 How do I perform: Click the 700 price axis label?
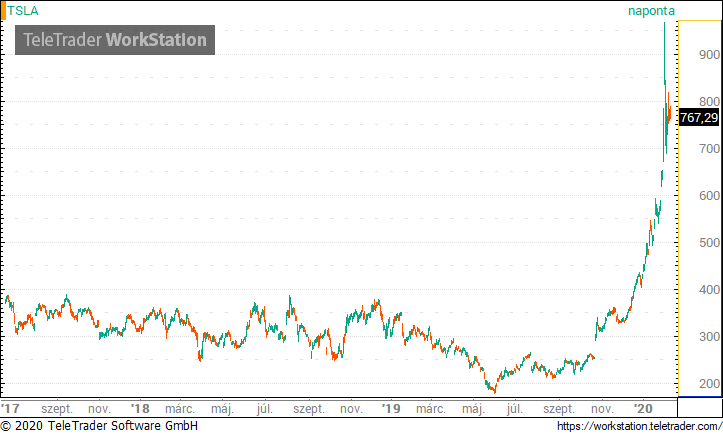[x=709, y=149]
